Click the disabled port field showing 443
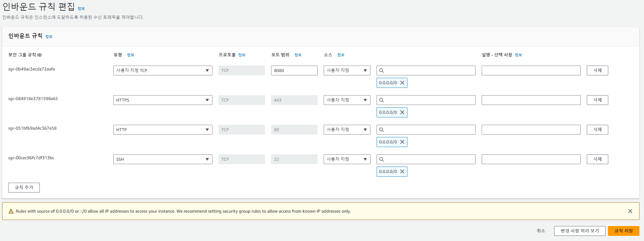 point(294,100)
